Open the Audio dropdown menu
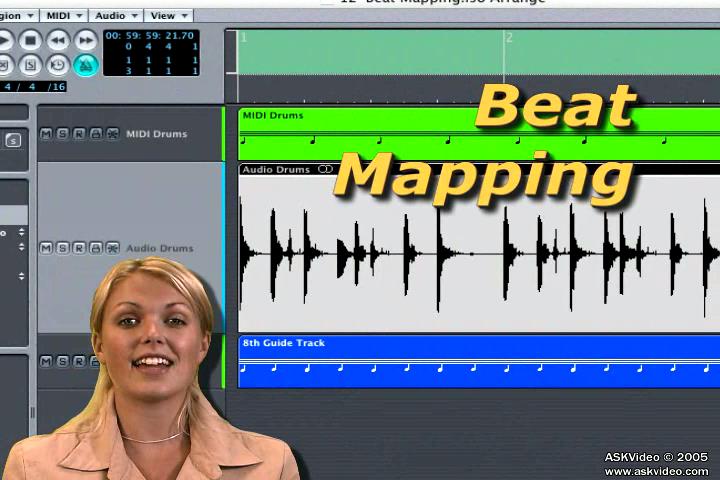Image resolution: width=720 pixels, height=480 pixels. click(116, 16)
